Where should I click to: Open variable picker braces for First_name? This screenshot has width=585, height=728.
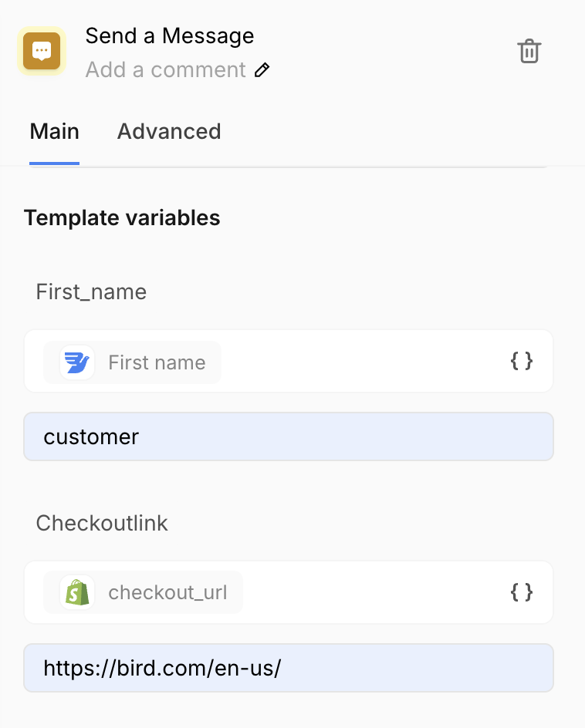click(522, 361)
